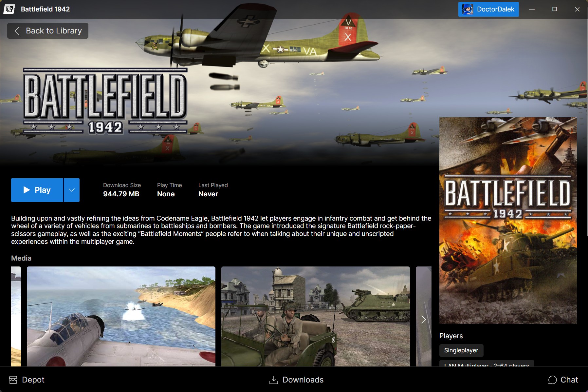The height and width of the screenshot is (392, 588).
Task: Click the 944.79 MB download size value
Action: (121, 194)
